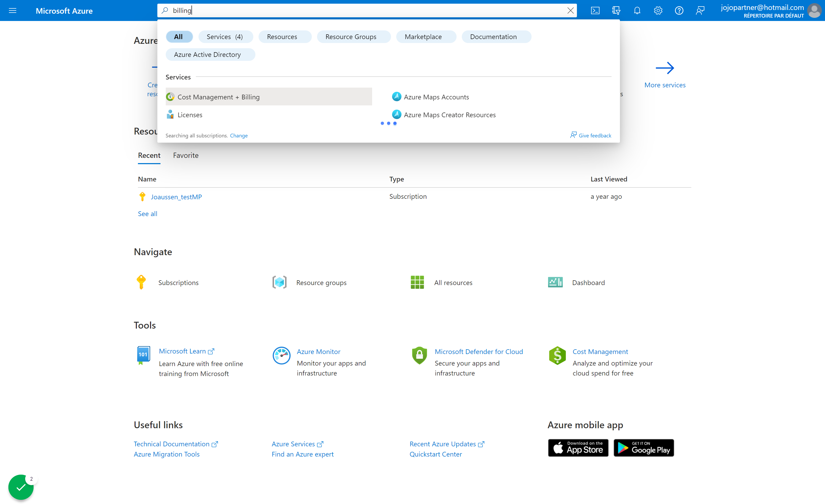This screenshot has height=504, width=825.
Task: Open the Cloud Shell icon
Action: click(x=595, y=10)
